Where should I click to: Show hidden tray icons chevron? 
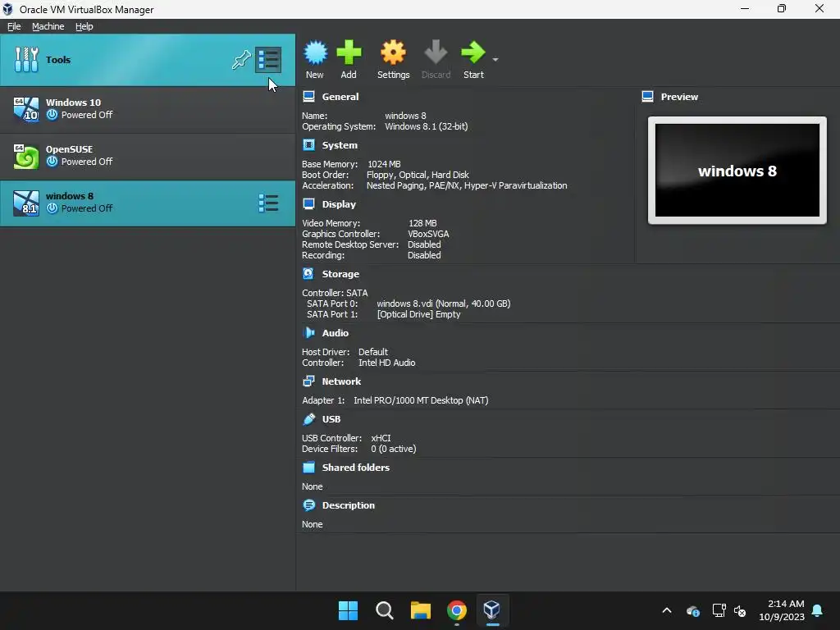pyautogui.click(x=667, y=610)
